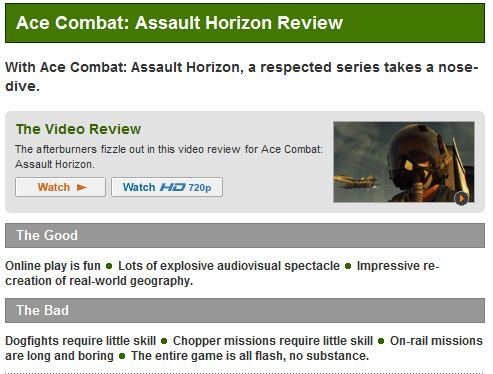The width and height of the screenshot is (493, 374).
Task: Click the HD logo in the Watch button
Action: coord(172,187)
